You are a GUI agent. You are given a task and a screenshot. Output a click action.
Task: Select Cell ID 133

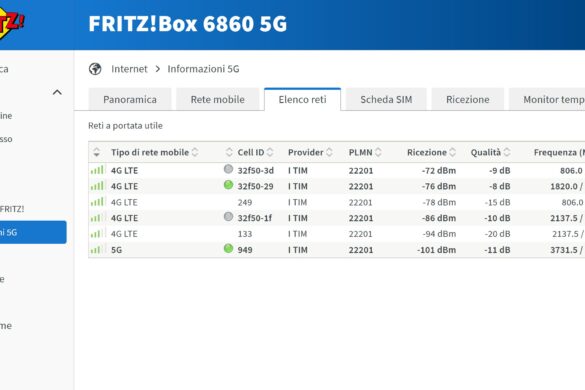pos(245,234)
